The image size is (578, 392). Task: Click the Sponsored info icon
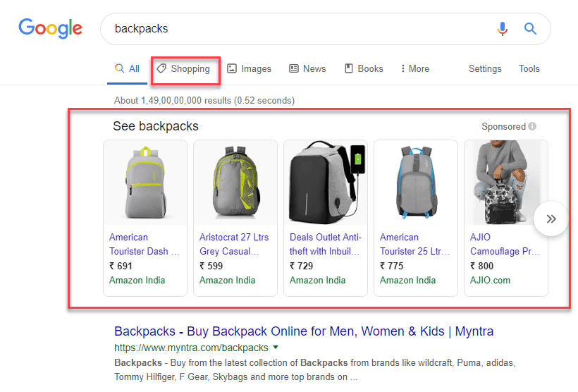(x=532, y=126)
